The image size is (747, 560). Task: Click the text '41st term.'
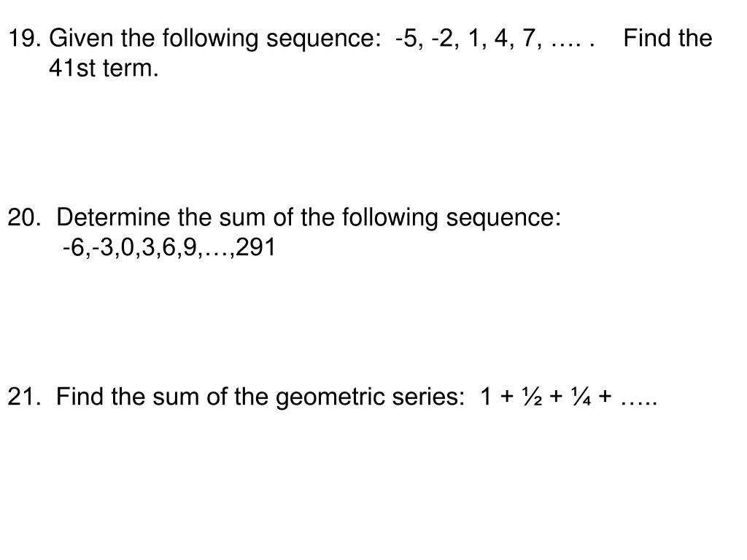104,68
